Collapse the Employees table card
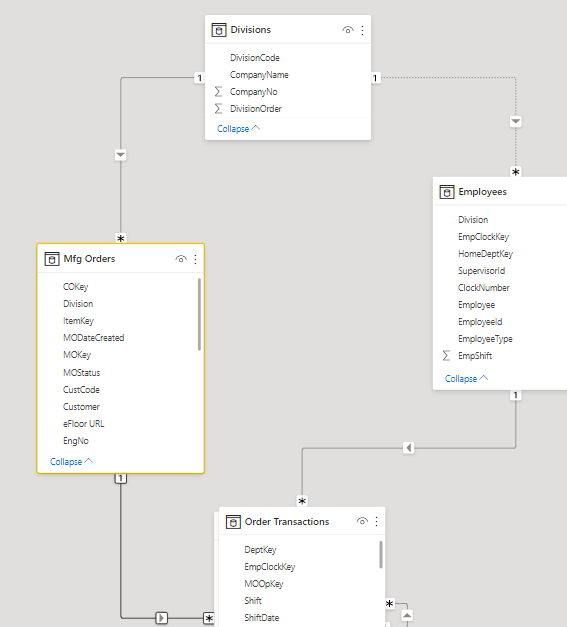 466,379
